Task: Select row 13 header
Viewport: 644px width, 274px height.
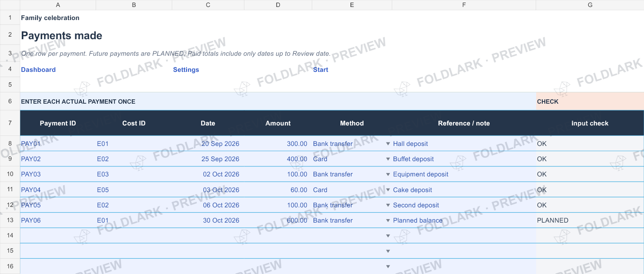Action: click(10, 220)
